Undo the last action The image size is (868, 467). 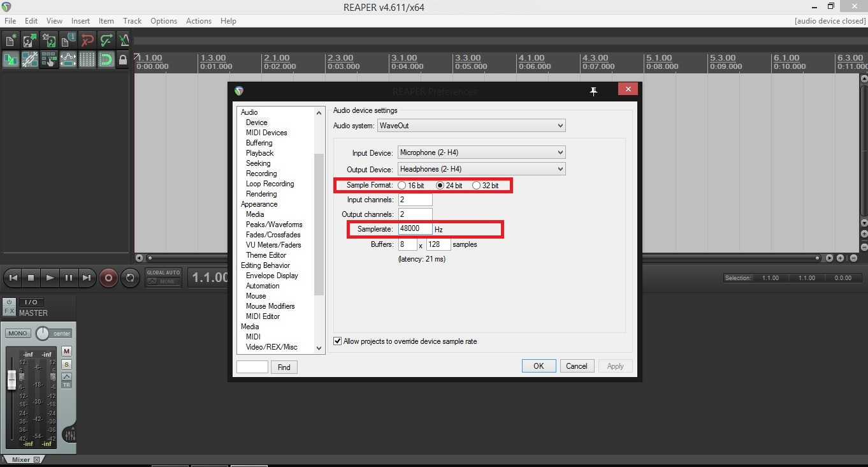87,40
